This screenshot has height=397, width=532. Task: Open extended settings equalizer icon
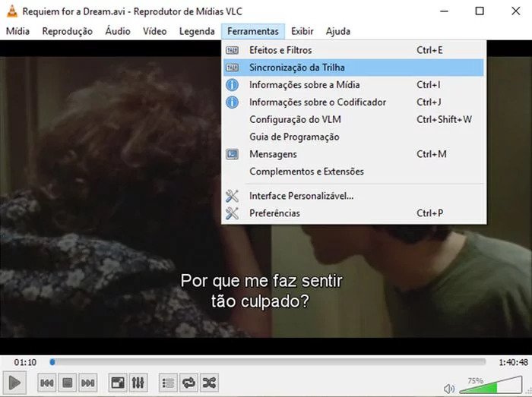138,383
